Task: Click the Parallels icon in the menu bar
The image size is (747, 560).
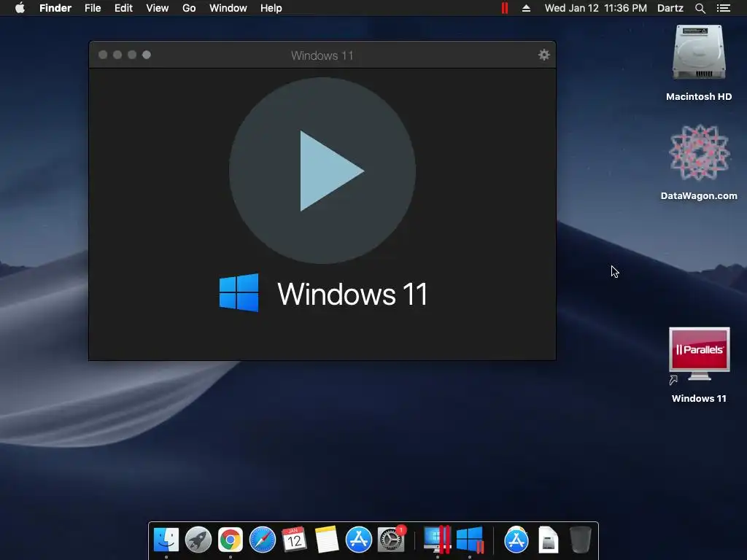Action: tap(505, 8)
